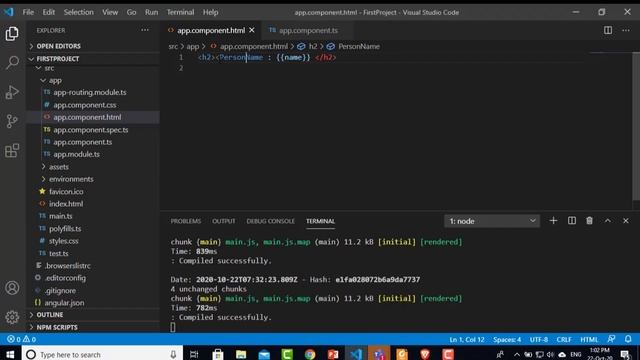This screenshot has height=360, width=640.
Task: Open the Source Control view
Action: tap(12, 121)
